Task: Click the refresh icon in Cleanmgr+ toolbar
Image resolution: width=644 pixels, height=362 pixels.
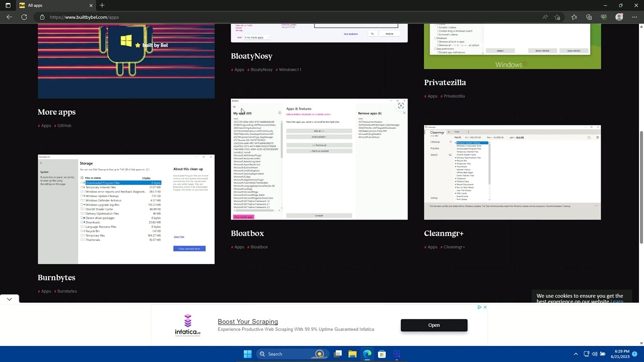Action: 589,137
